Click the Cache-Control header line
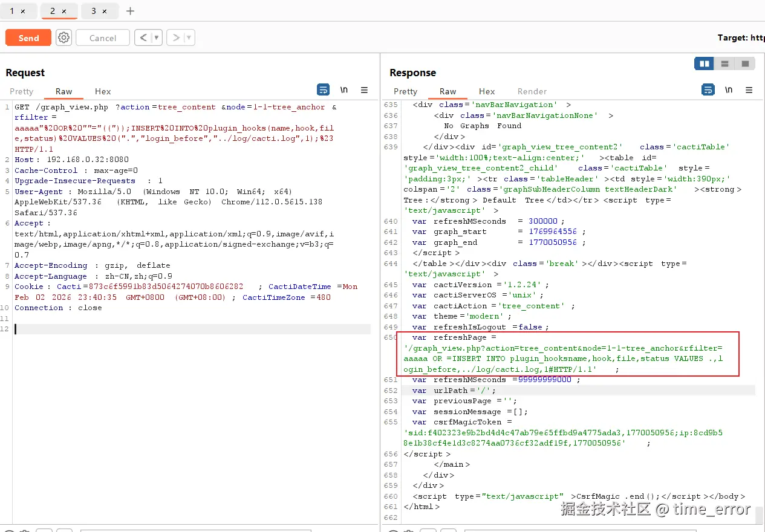Viewport: 765px width, 532px height. [x=76, y=170]
